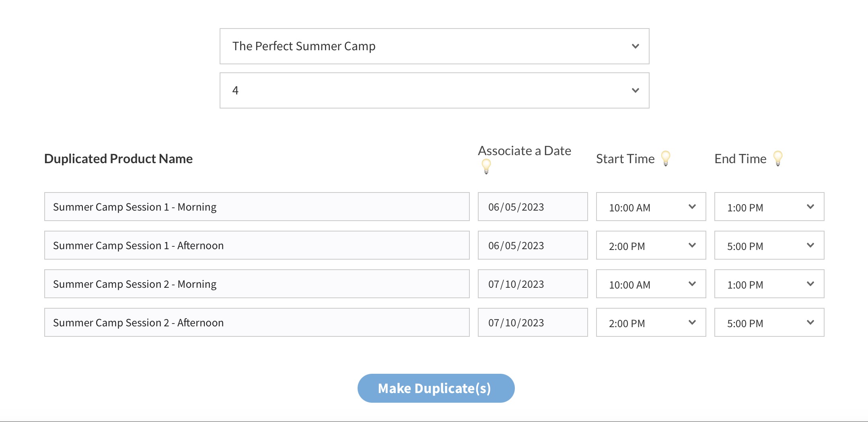The height and width of the screenshot is (422, 868).
Task: Open End Time dropdown for Session 2 Afternoon
Action: coord(769,323)
